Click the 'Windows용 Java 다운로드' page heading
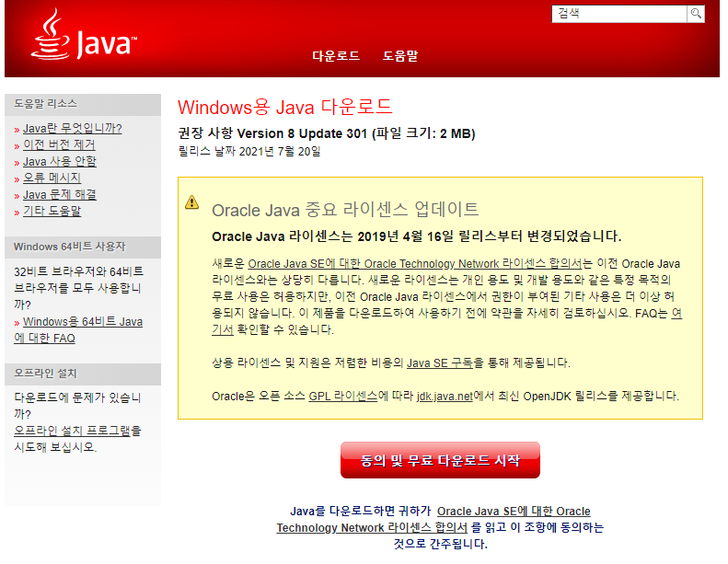Viewport: 728px width, 564px height. coord(284,108)
